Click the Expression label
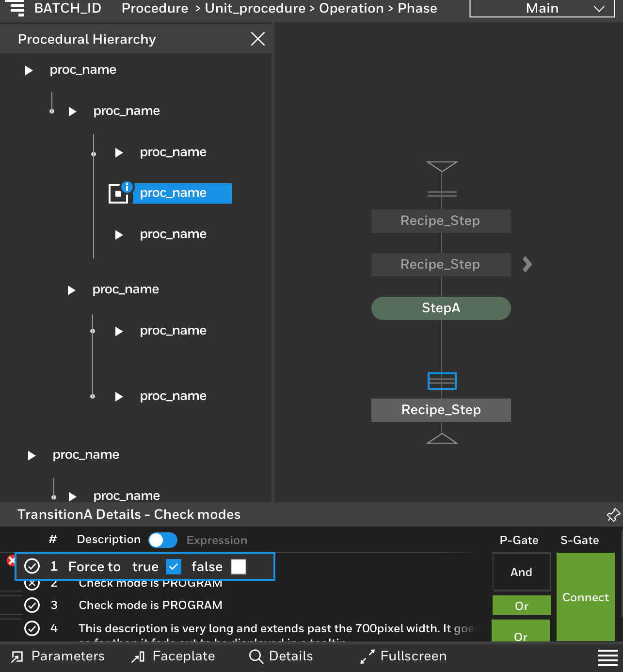 click(217, 540)
